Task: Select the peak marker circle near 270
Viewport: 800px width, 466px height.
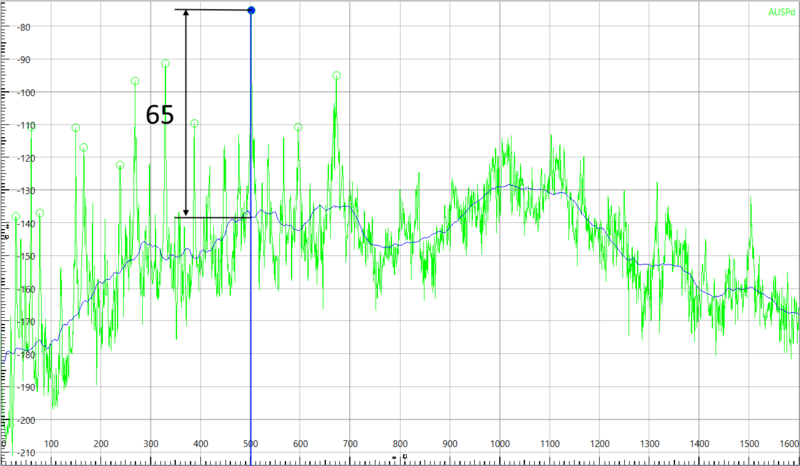Action: tap(135, 81)
